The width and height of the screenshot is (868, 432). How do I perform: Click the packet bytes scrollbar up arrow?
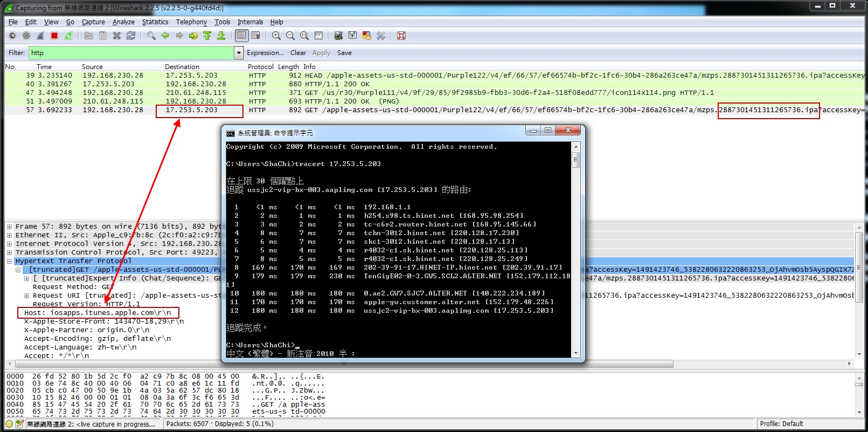[x=859, y=378]
